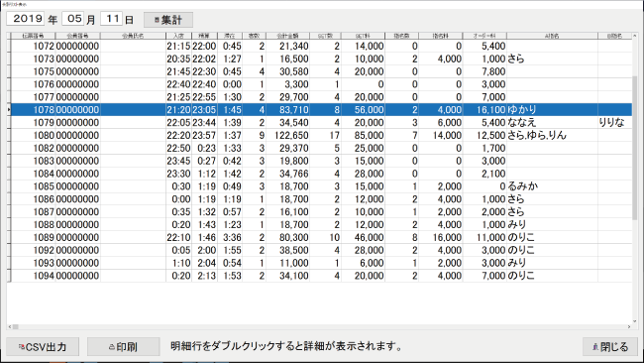Click the name りりな in the last column
644x363 pixels.
[x=612, y=123]
